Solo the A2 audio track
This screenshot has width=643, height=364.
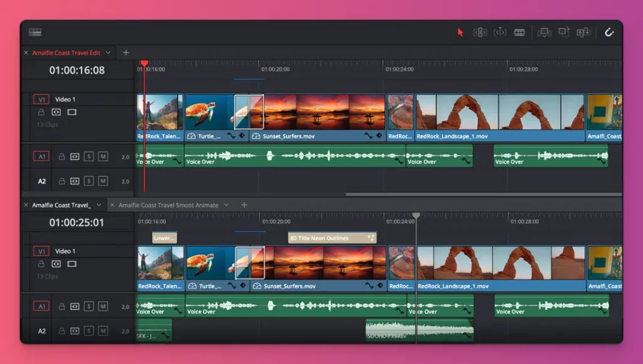point(89,181)
